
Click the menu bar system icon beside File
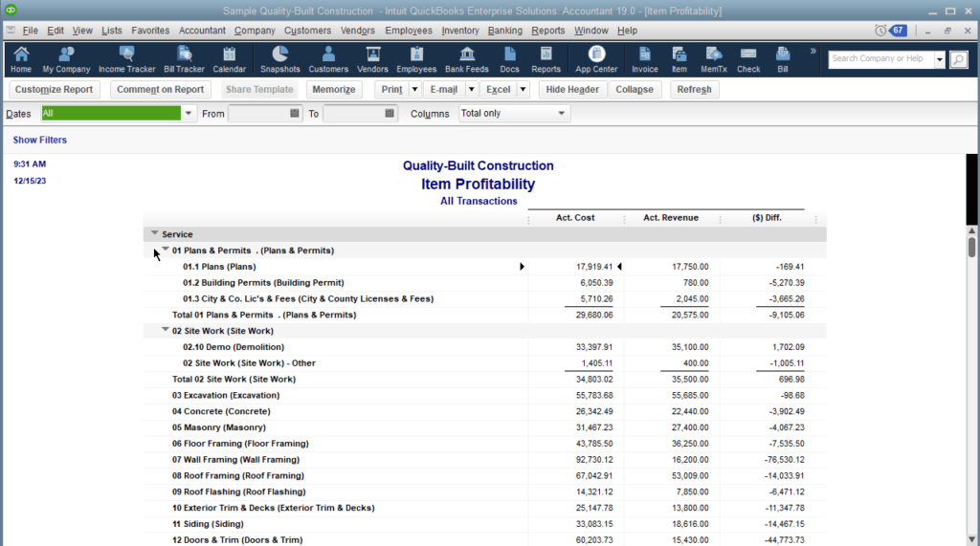(x=11, y=30)
